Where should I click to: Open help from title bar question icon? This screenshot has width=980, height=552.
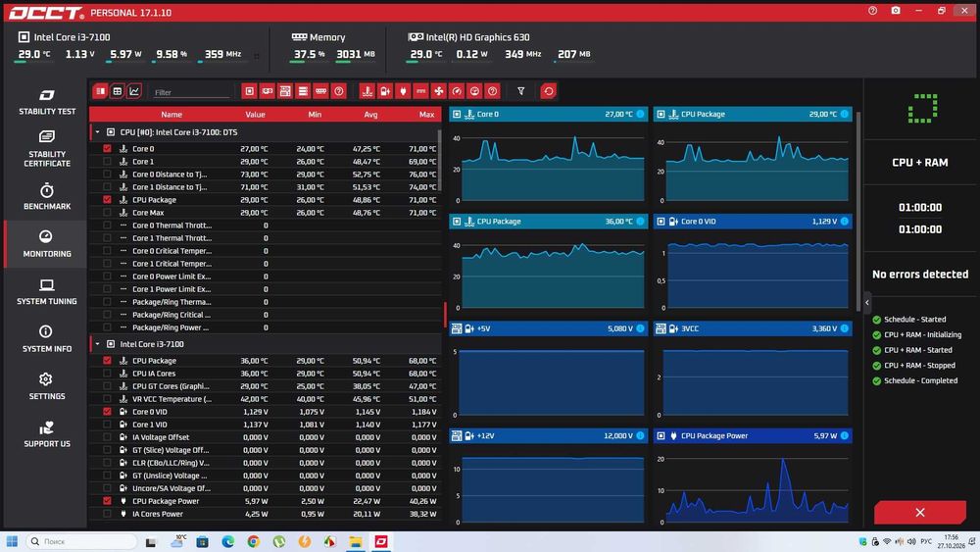click(872, 11)
